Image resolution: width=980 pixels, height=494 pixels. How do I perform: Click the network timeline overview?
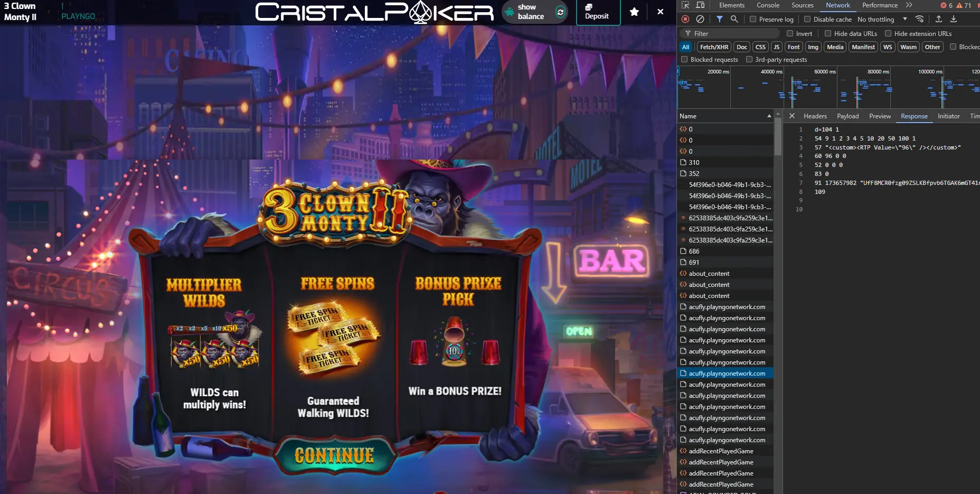coord(828,87)
